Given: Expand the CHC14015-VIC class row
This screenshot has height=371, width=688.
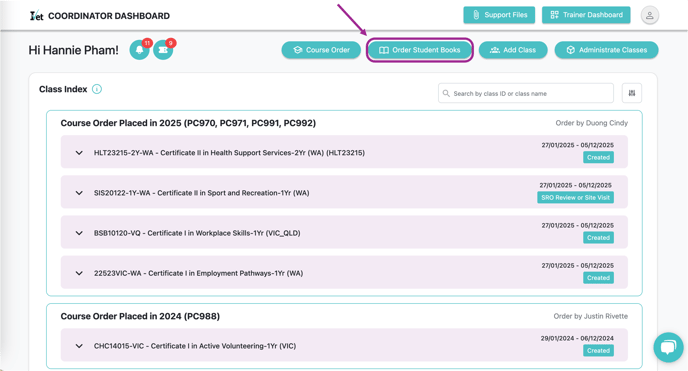Looking at the screenshot, I should (x=79, y=346).
